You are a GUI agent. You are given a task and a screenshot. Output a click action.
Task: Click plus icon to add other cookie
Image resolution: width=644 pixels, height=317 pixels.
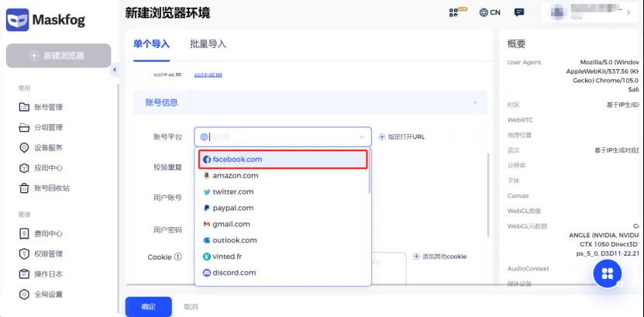416,257
